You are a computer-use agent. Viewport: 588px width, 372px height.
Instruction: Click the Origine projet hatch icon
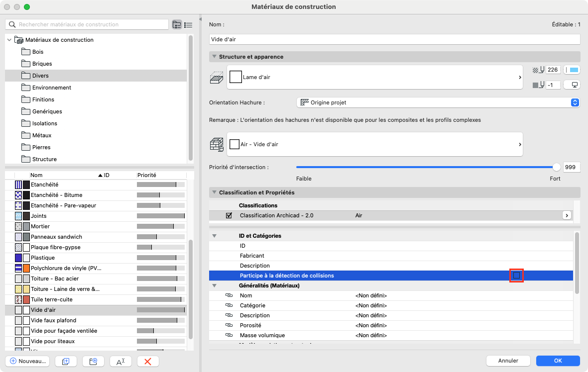[x=305, y=102]
